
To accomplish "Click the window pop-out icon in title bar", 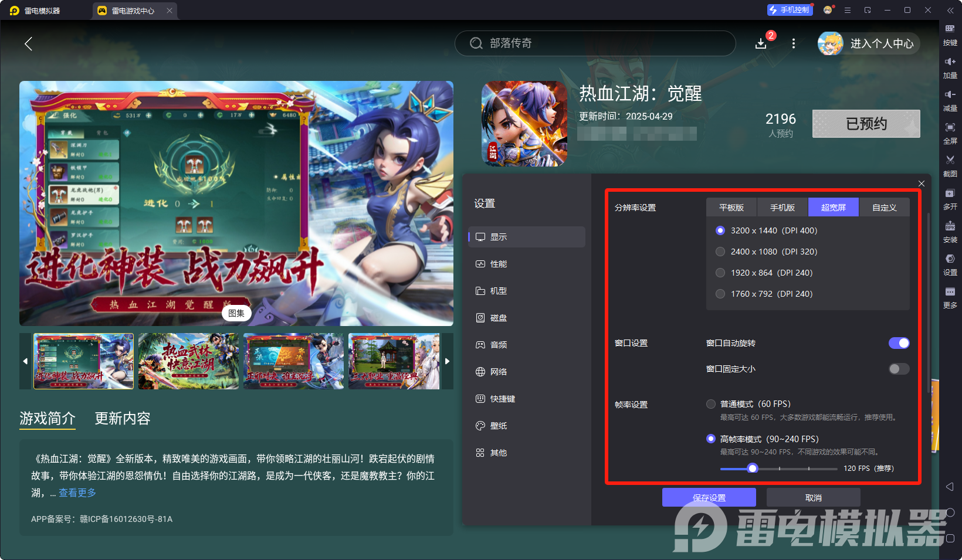I will click(868, 10).
